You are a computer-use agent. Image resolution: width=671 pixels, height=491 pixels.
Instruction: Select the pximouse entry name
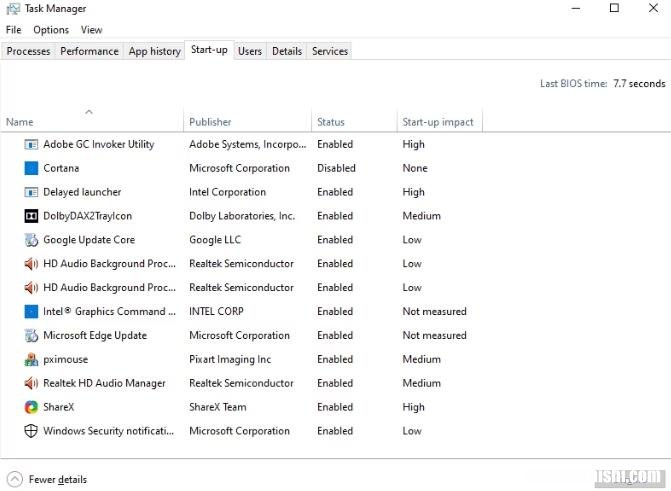(x=65, y=360)
